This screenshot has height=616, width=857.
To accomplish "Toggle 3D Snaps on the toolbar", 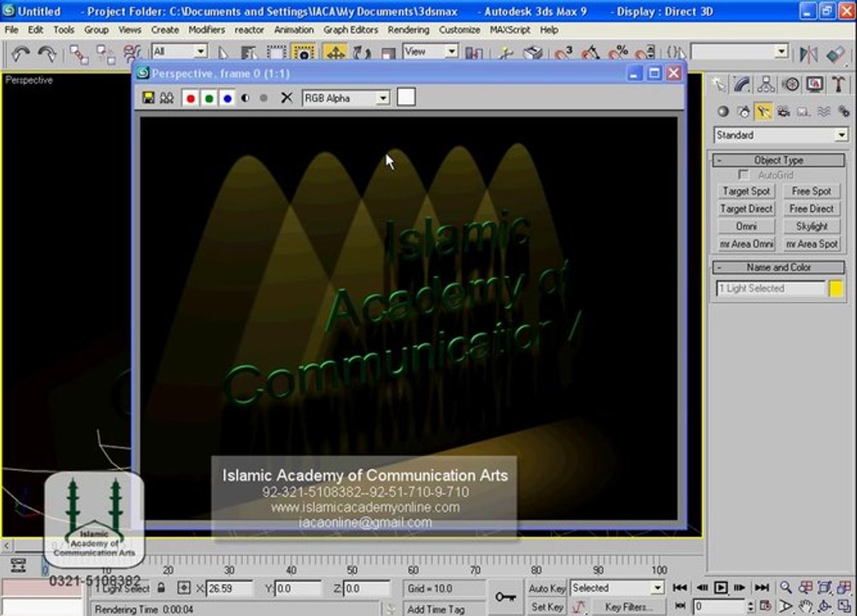I will 564,54.
